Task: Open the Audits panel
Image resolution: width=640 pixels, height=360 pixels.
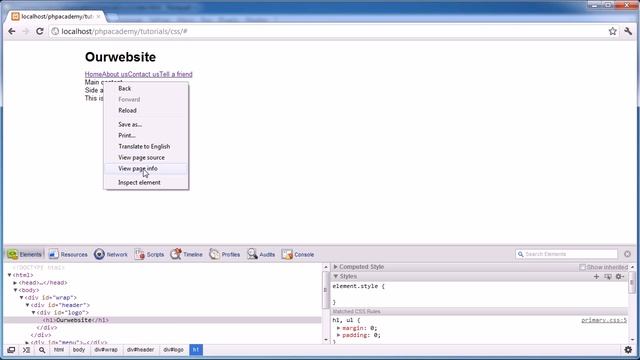Action: pyautogui.click(x=261, y=254)
